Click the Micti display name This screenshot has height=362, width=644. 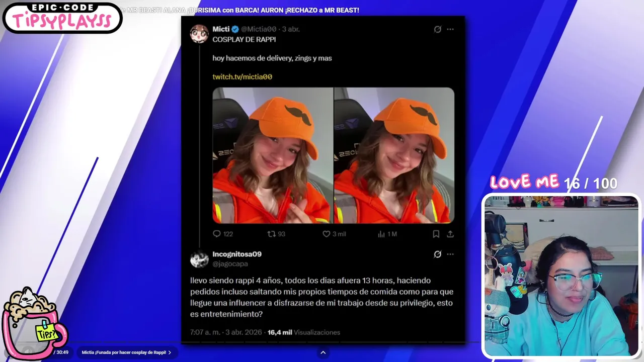coord(221,29)
